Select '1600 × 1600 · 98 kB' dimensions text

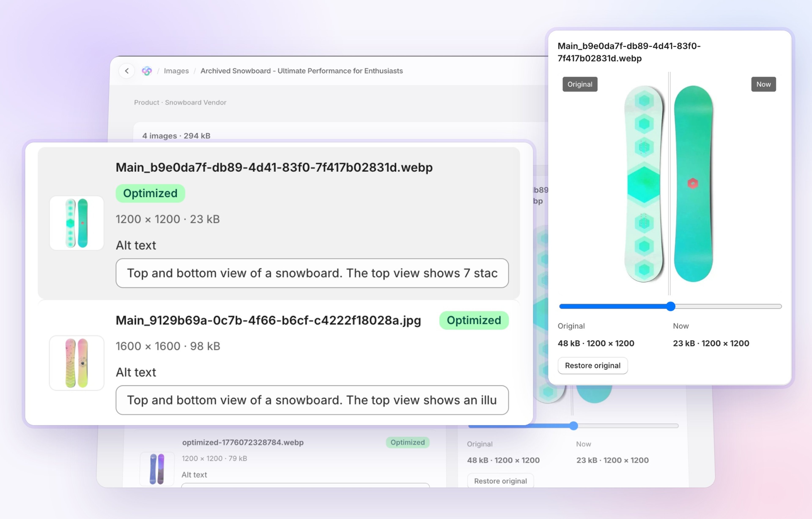pos(168,346)
